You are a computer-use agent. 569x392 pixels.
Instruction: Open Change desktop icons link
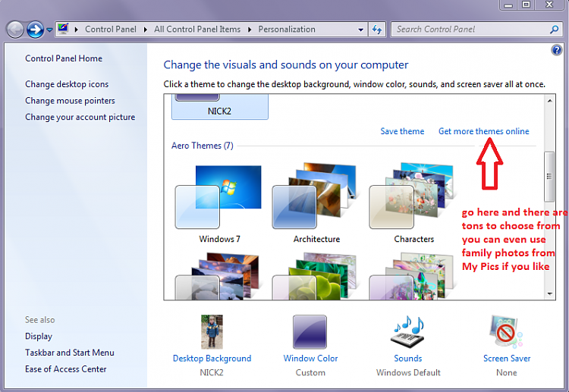67,84
